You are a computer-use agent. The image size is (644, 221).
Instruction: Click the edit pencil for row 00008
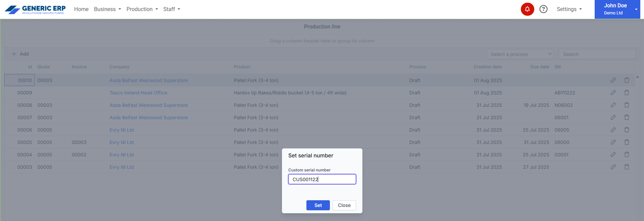(613, 105)
